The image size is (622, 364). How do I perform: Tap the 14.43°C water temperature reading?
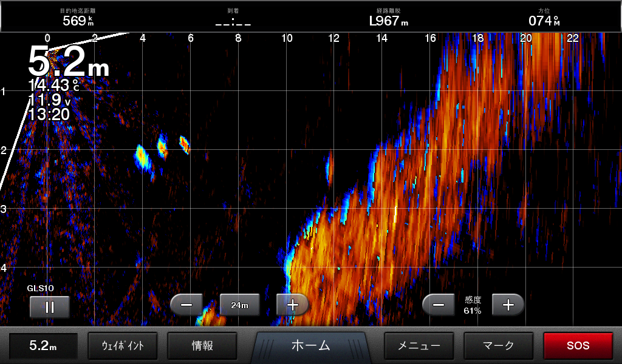coord(53,86)
